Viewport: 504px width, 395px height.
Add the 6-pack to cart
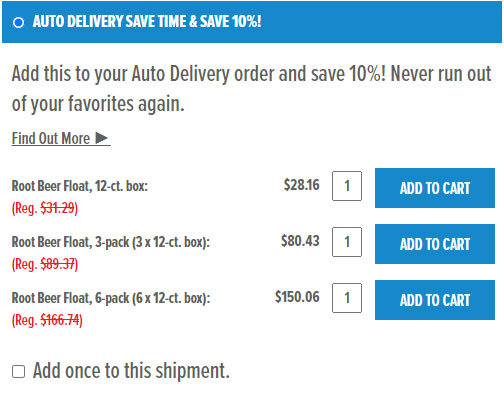[x=435, y=300]
